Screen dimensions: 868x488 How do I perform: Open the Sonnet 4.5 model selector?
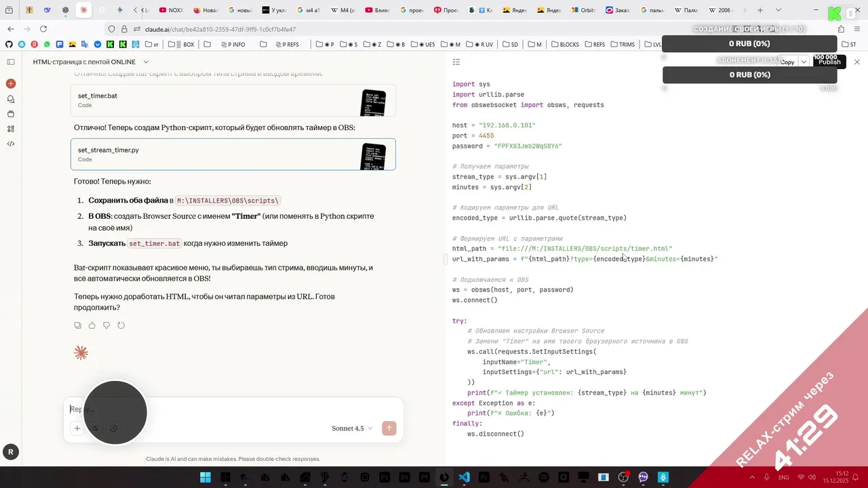(352, 428)
